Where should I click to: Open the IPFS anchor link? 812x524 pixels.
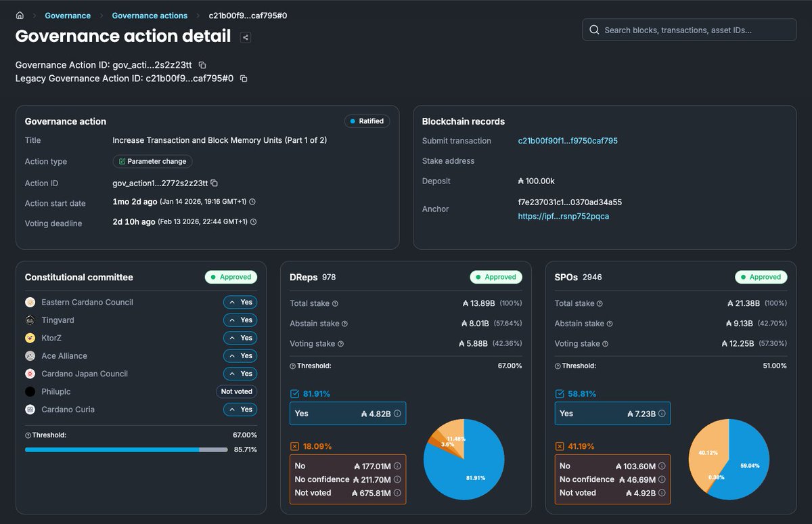click(x=564, y=216)
